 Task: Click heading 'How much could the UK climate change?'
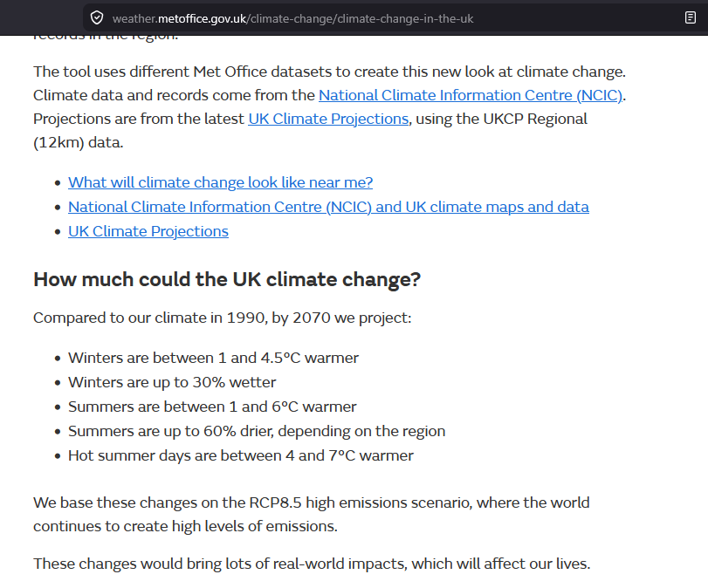tap(227, 279)
